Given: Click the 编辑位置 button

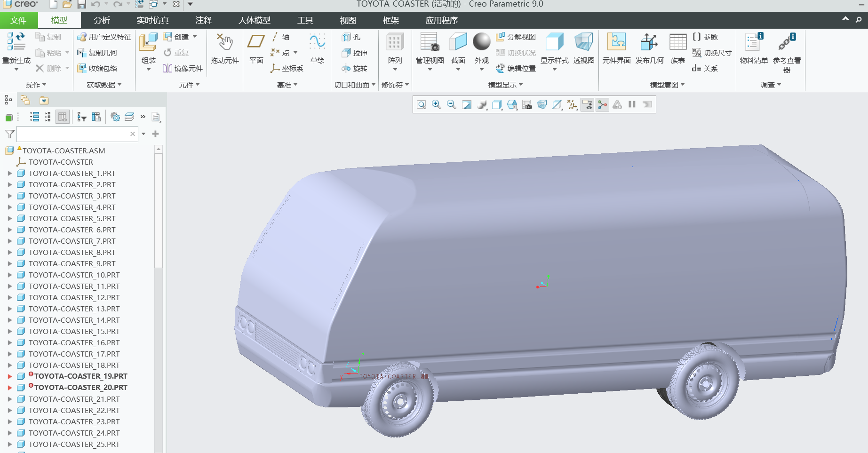Looking at the screenshot, I should [x=516, y=68].
